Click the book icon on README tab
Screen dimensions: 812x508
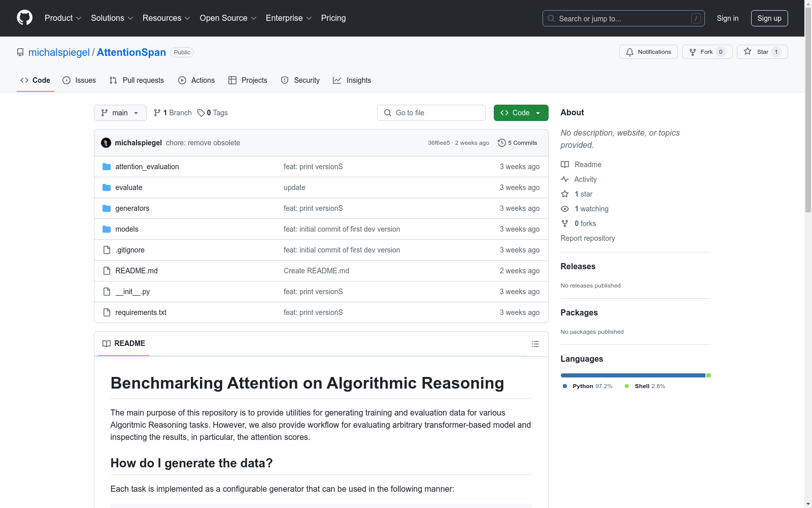[x=107, y=344]
